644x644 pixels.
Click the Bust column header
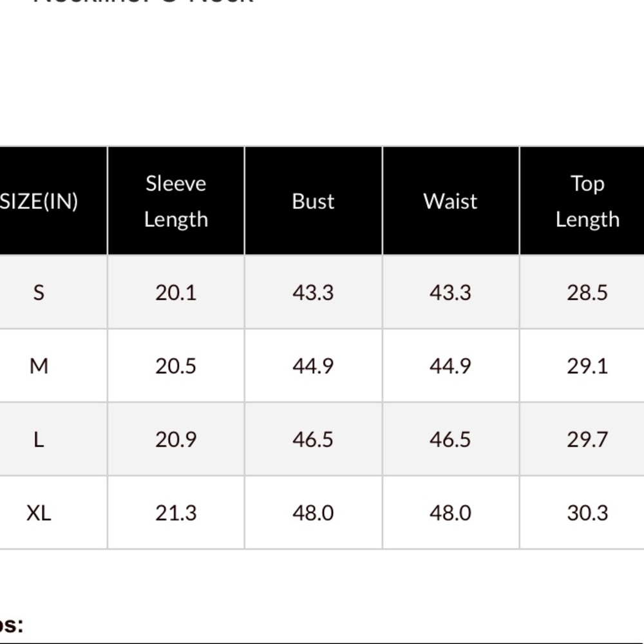click(313, 202)
